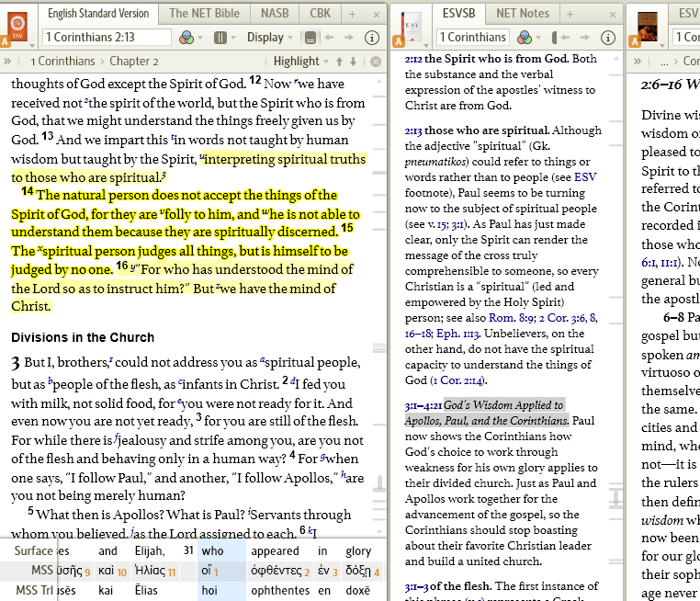Select the interlinear word 'appeared'
The height and width of the screenshot is (601, 700).
[x=275, y=551]
